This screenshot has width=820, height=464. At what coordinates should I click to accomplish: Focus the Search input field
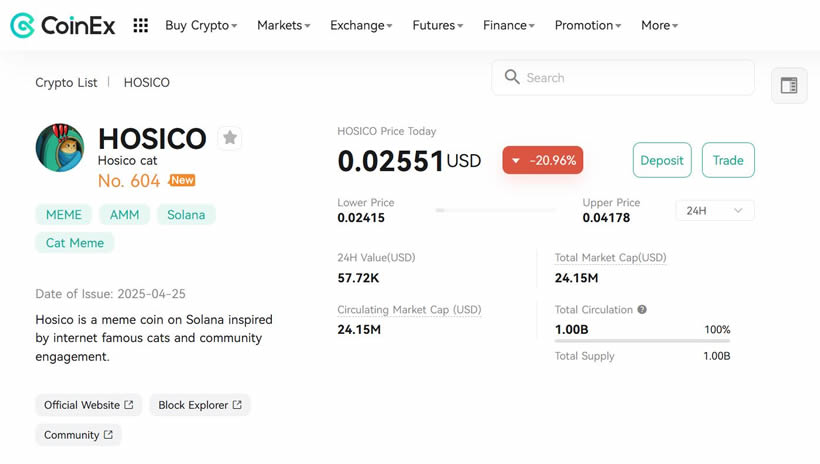636,77
